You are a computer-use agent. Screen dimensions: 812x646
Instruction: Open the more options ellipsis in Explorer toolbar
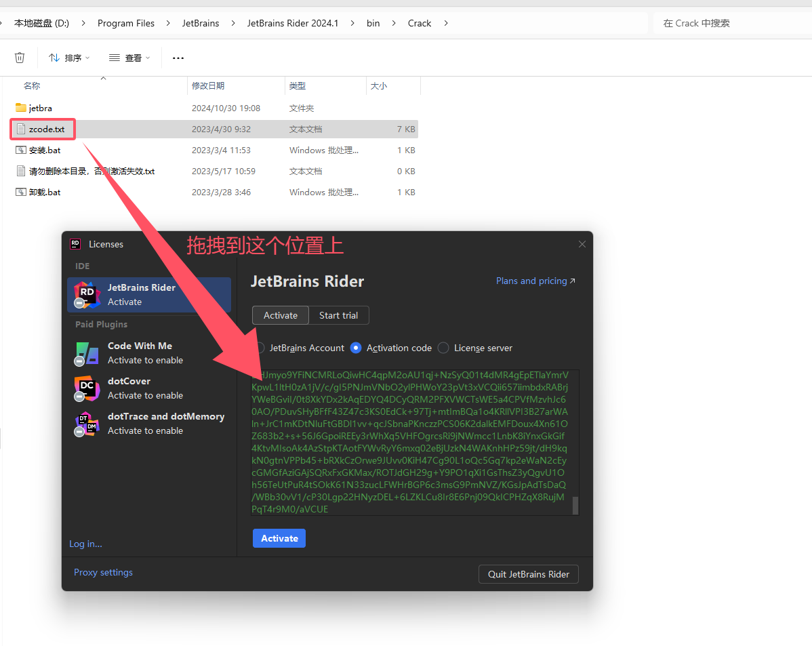(x=178, y=58)
